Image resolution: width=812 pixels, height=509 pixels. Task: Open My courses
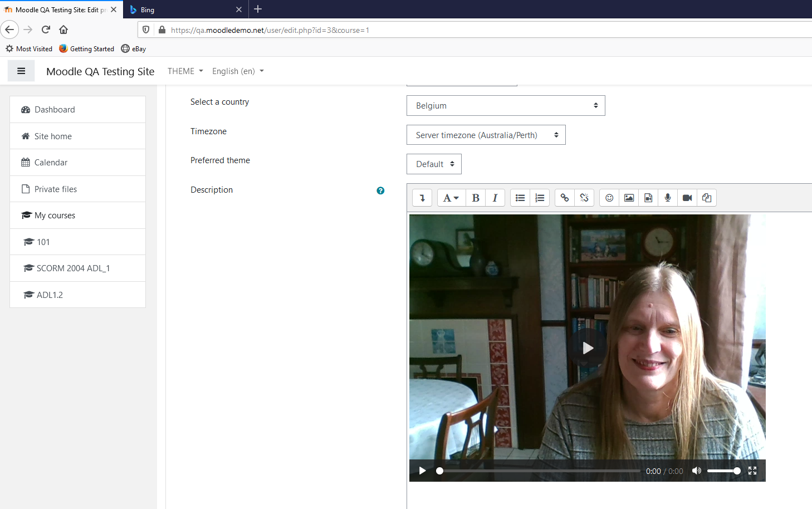77,216
